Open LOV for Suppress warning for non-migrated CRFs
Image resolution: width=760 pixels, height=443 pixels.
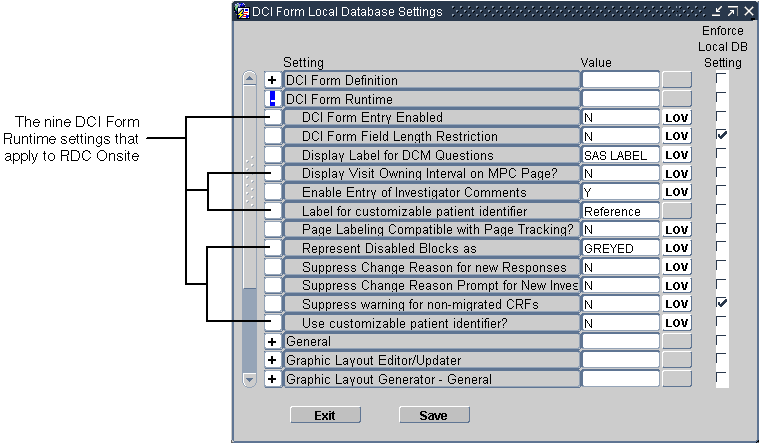[677, 304]
